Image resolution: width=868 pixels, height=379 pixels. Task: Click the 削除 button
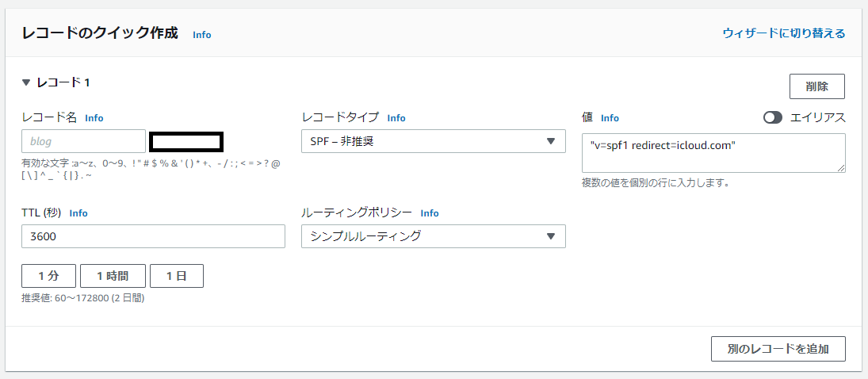[817, 86]
